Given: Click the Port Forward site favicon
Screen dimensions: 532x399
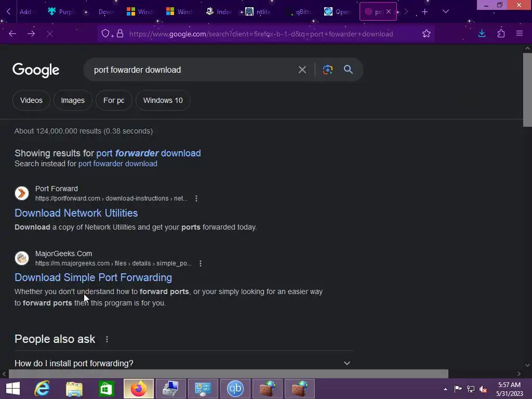Looking at the screenshot, I should point(22,193).
